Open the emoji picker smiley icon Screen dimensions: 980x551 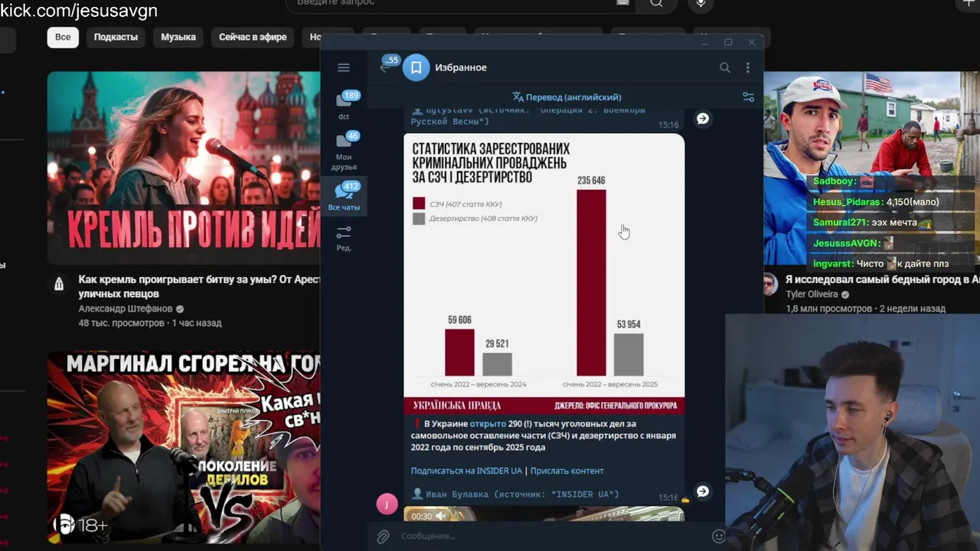(718, 536)
